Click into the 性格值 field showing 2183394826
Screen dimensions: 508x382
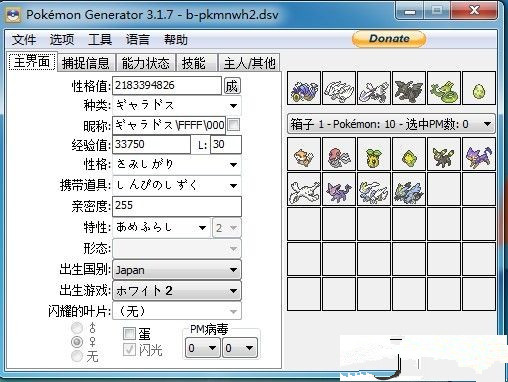[x=167, y=86]
